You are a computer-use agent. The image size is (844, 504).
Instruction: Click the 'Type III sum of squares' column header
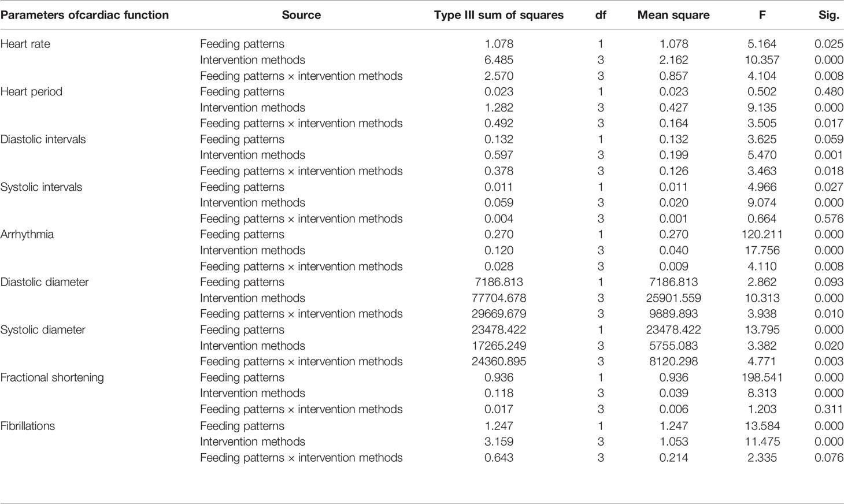[x=498, y=16]
